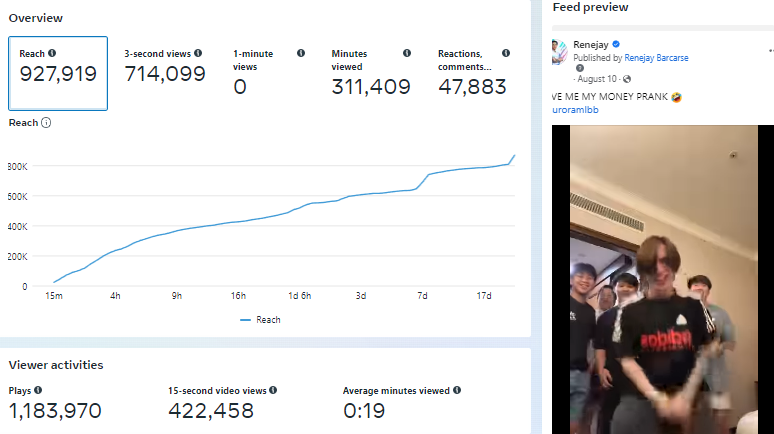Click the Minutes viewed info icon
Viewport: 774px width, 434px height.
[x=407, y=53]
